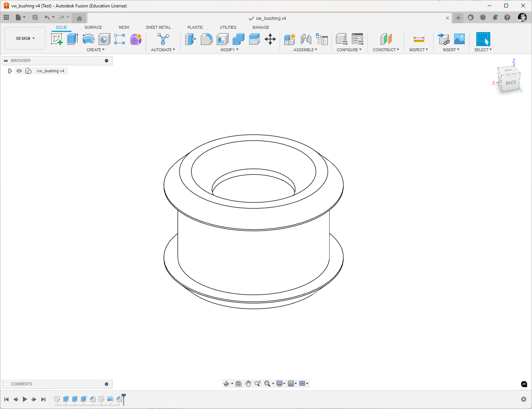Expand the ASSEMBLE dropdown menu
The height and width of the screenshot is (409, 532).
click(305, 50)
